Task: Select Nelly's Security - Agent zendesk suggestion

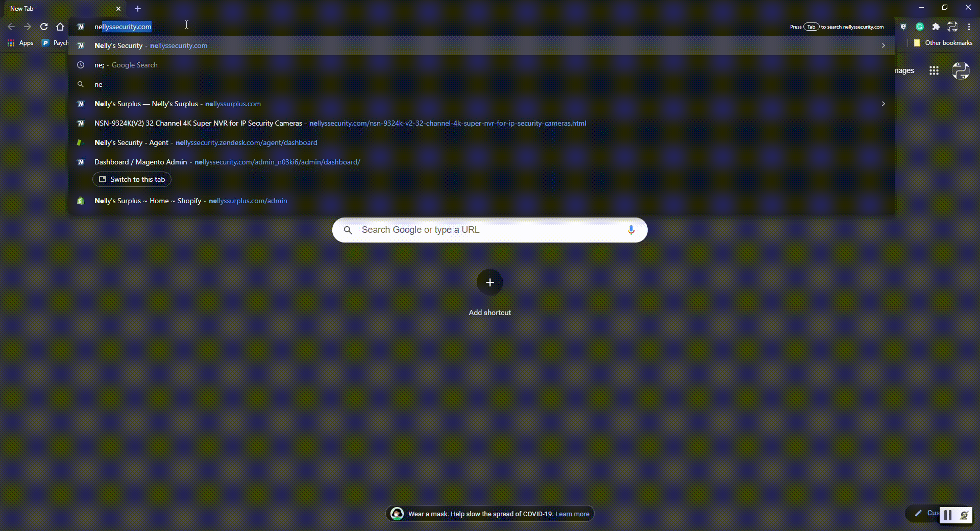Action: coord(482,142)
